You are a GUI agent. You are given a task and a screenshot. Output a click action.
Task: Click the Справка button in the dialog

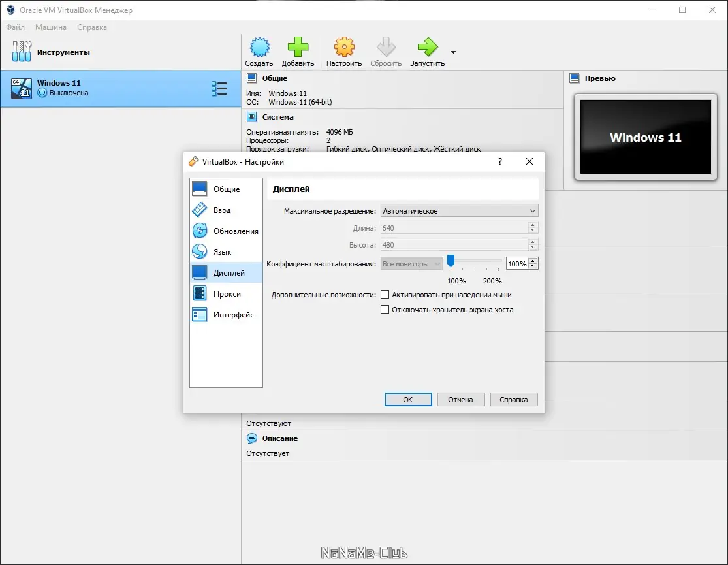[x=513, y=400]
